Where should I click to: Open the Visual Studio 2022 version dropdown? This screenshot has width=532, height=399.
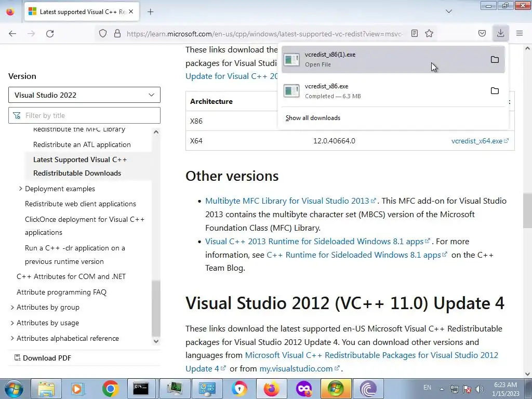[84, 95]
